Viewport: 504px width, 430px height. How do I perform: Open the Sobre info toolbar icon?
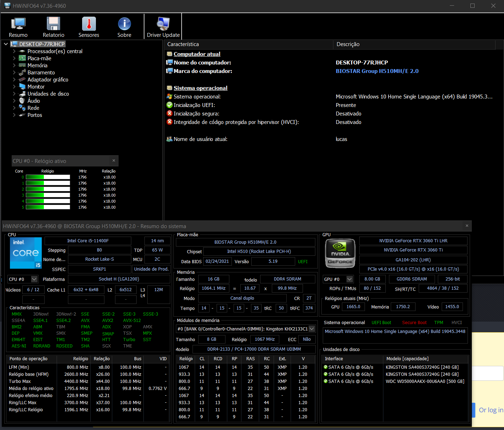pyautogui.click(x=124, y=27)
